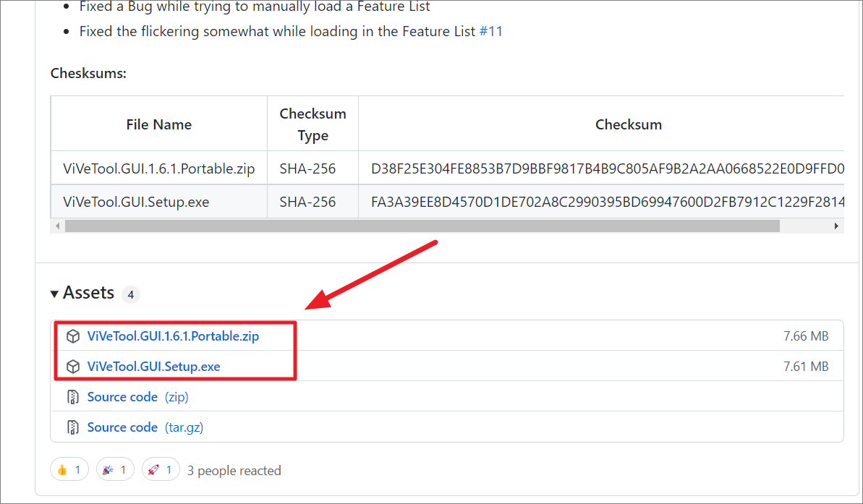Click the zip file icon next to Source code (zip)

[73, 396]
